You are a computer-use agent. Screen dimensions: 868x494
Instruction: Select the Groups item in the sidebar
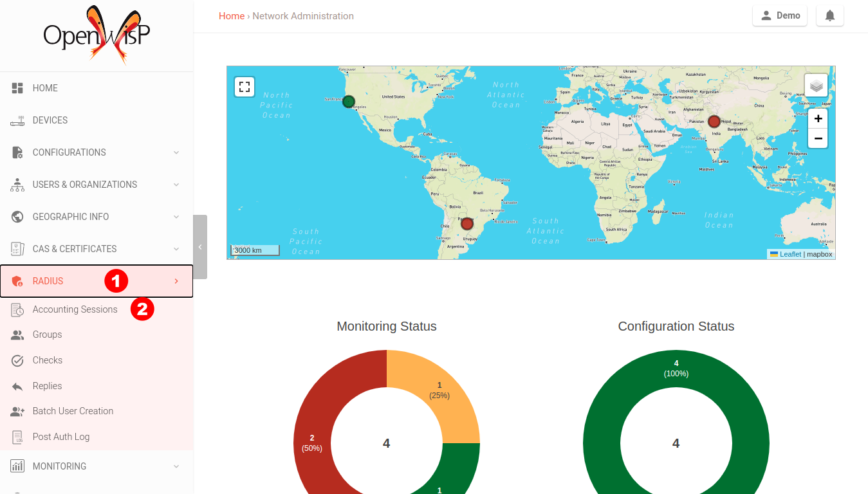[46, 334]
